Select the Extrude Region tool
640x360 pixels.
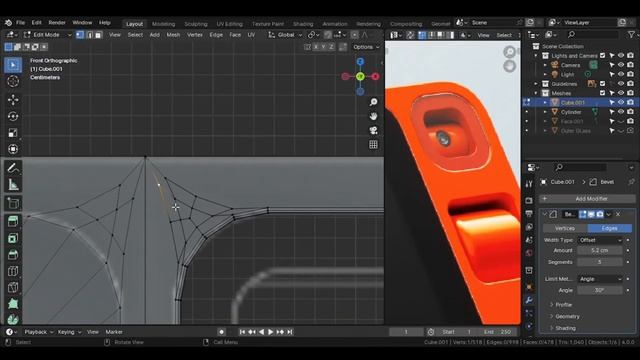click(13, 222)
